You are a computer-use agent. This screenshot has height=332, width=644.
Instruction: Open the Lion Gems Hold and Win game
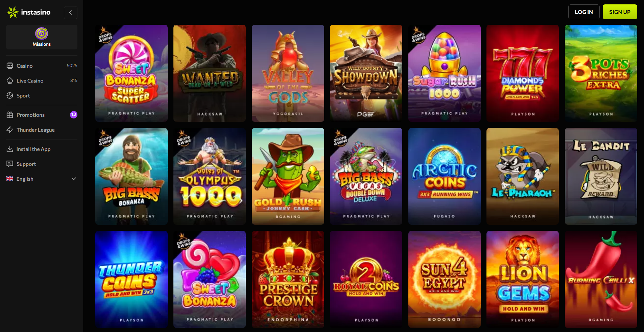[523, 279]
